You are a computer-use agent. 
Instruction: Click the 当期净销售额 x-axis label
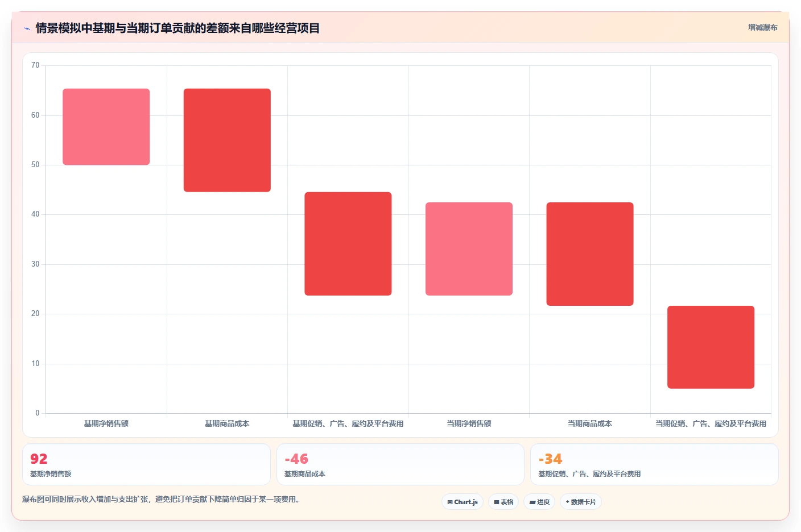pos(469,423)
